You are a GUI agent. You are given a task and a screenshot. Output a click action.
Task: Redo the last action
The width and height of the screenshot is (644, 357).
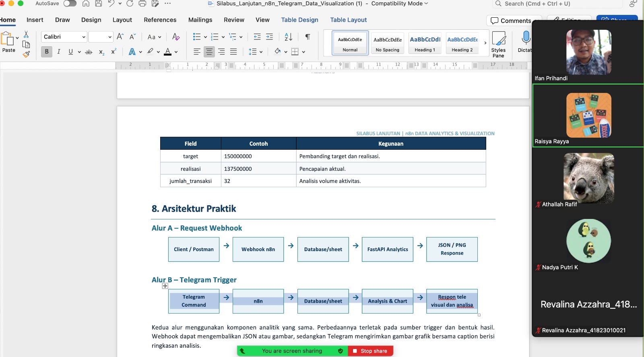130,4
